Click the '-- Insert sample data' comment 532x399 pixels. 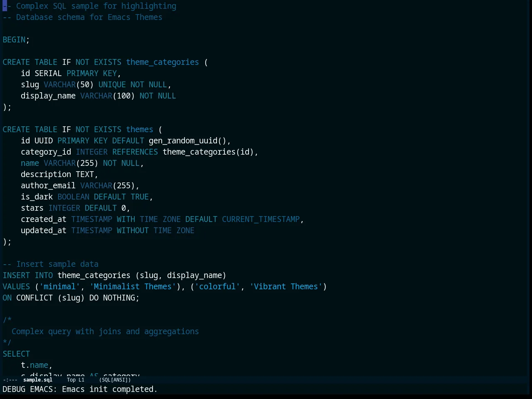pyautogui.click(x=51, y=264)
